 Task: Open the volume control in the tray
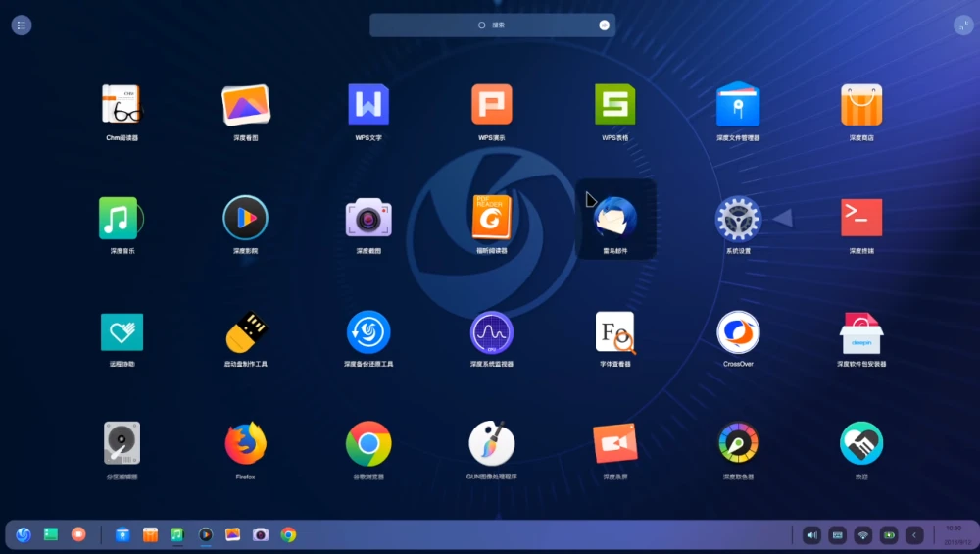(811, 535)
